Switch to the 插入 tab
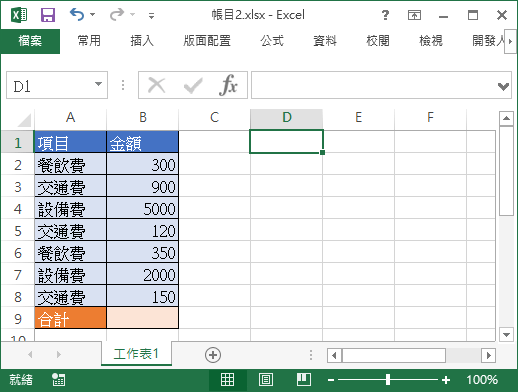The image size is (518, 392). 142,41
